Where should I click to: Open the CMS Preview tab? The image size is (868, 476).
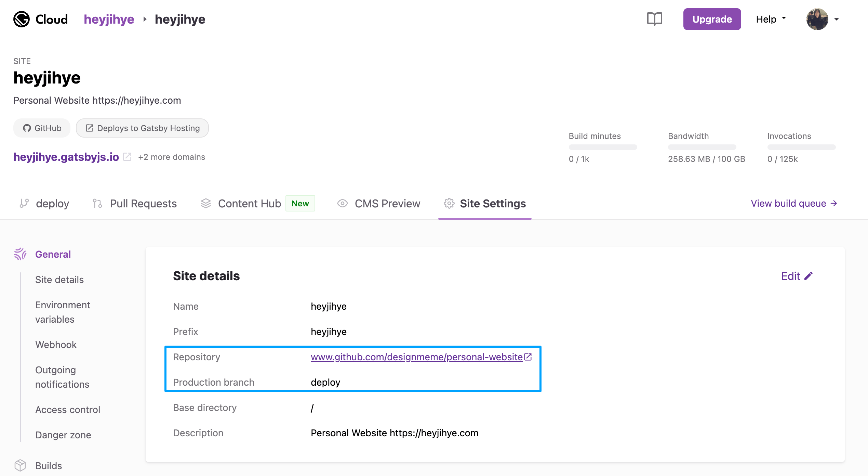pos(378,204)
